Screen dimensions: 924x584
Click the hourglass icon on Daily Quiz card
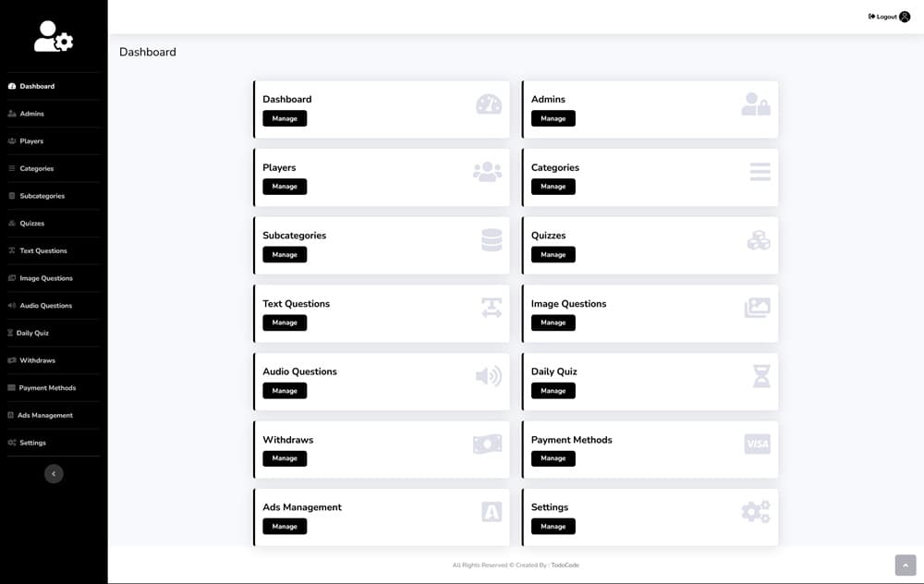click(760, 376)
